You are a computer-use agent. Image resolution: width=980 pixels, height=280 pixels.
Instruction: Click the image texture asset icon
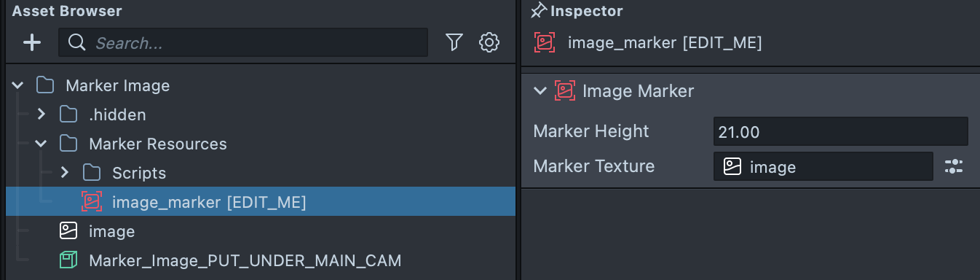point(68,231)
